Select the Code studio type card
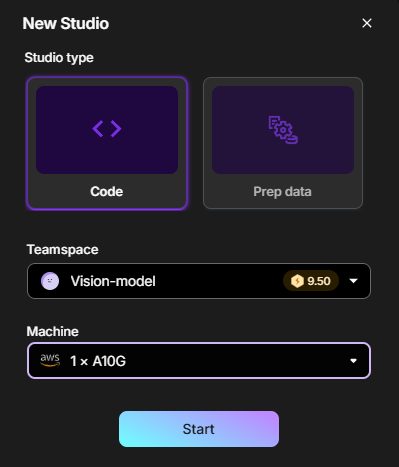Image resolution: width=399 pixels, height=467 pixels. click(x=107, y=143)
